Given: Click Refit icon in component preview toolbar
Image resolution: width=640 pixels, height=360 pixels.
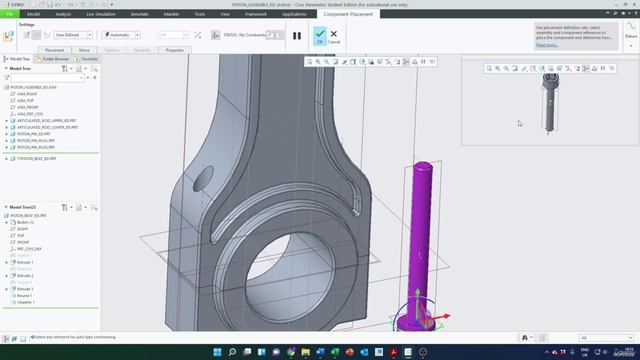Looking at the screenshot, I should point(489,69).
